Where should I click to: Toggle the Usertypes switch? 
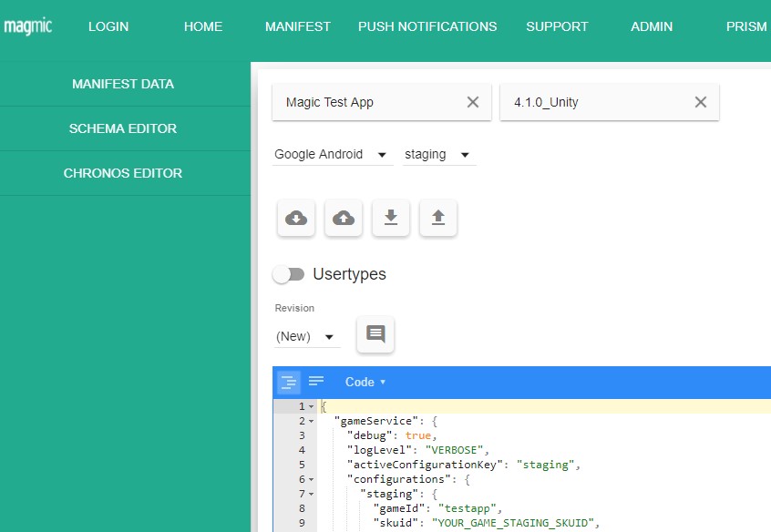tap(289, 274)
